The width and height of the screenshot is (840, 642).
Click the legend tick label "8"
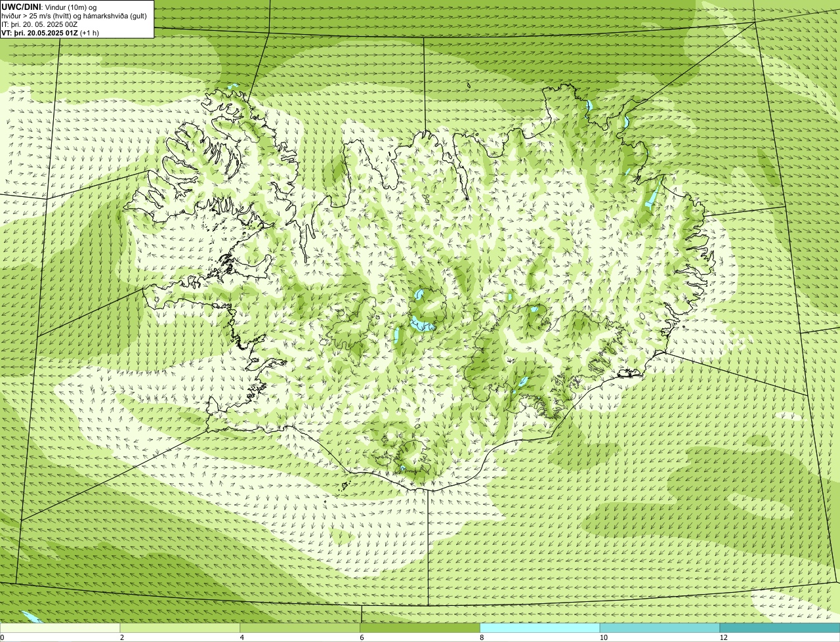[482, 637]
